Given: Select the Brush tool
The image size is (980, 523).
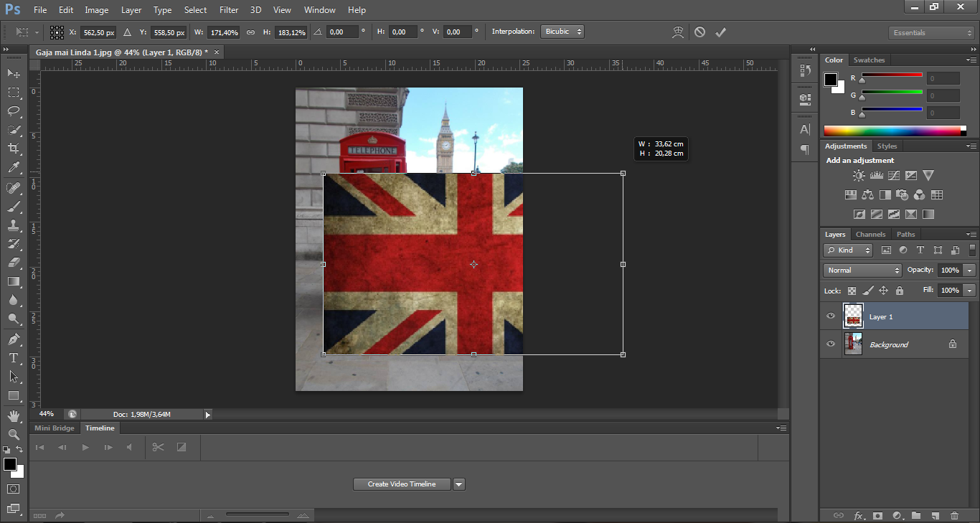Looking at the screenshot, I should pos(14,207).
